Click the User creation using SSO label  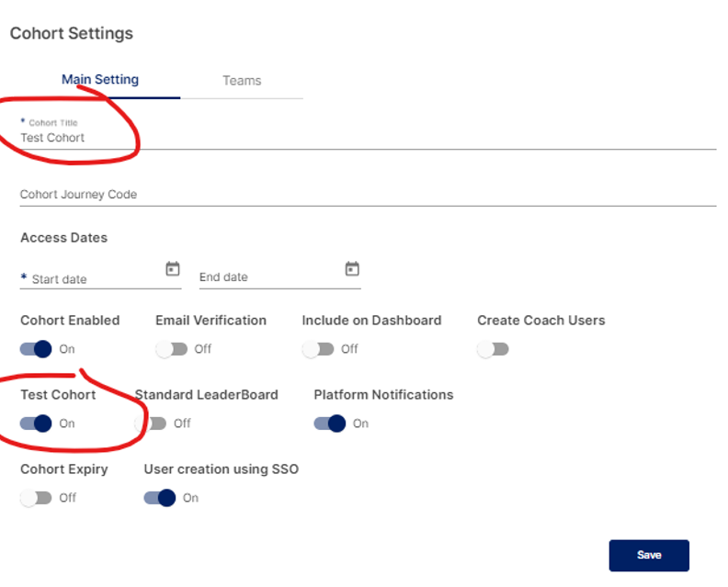click(x=222, y=469)
